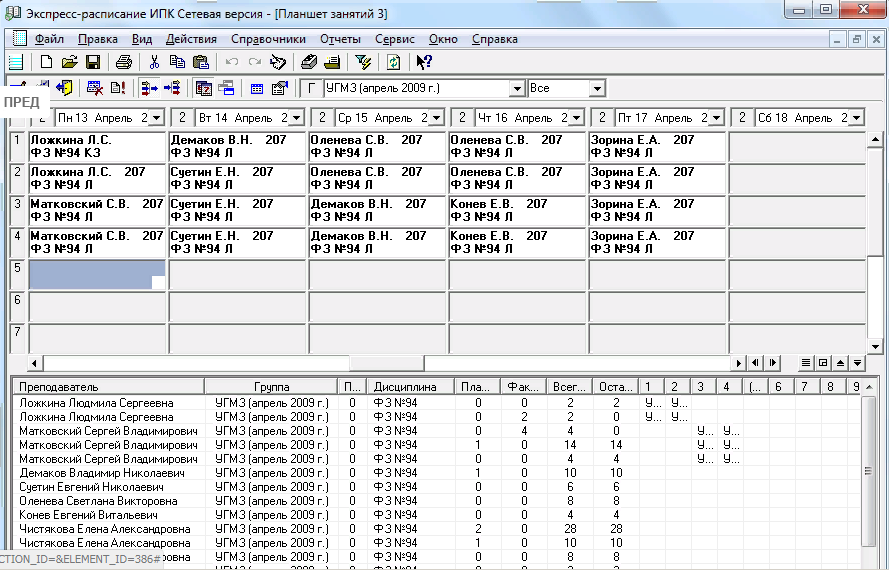Toggle the checkbox left of the УГМЗ group field
889x570 pixels.
click(311, 88)
